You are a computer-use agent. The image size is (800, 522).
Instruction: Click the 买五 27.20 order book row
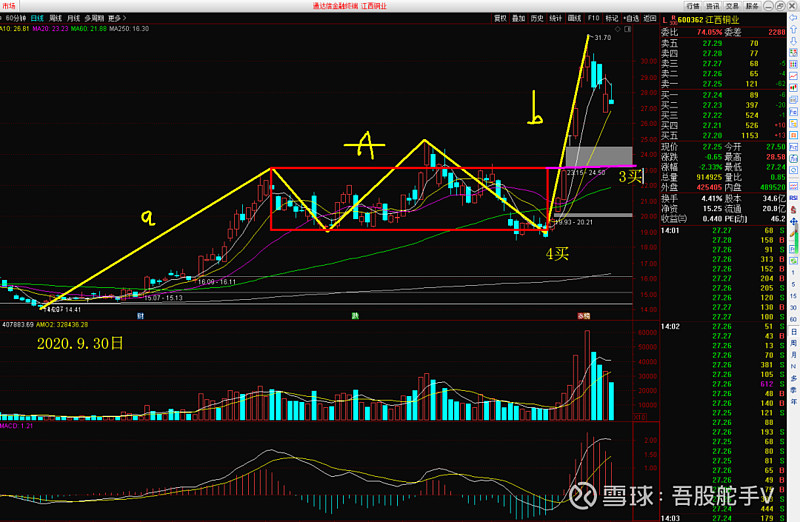(723, 135)
